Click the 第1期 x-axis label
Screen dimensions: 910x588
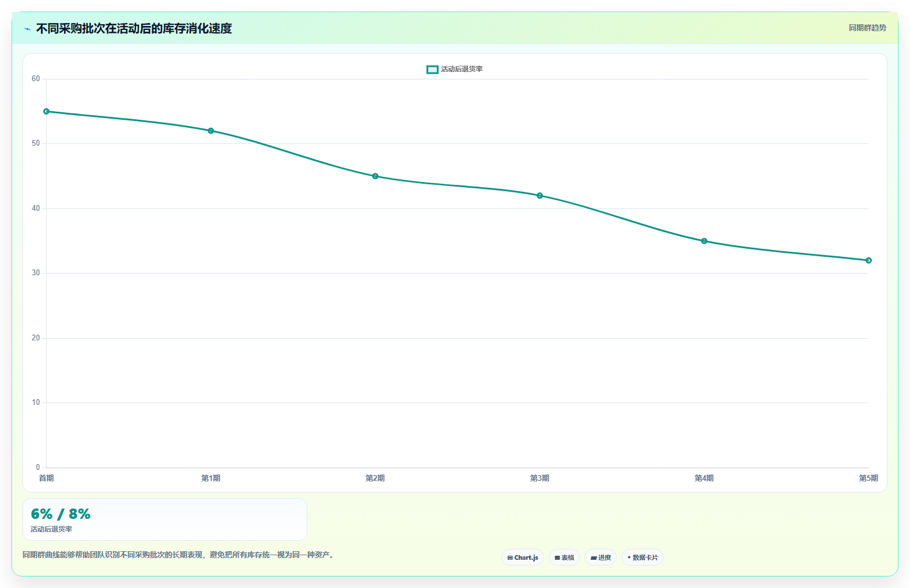pos(211,478)
